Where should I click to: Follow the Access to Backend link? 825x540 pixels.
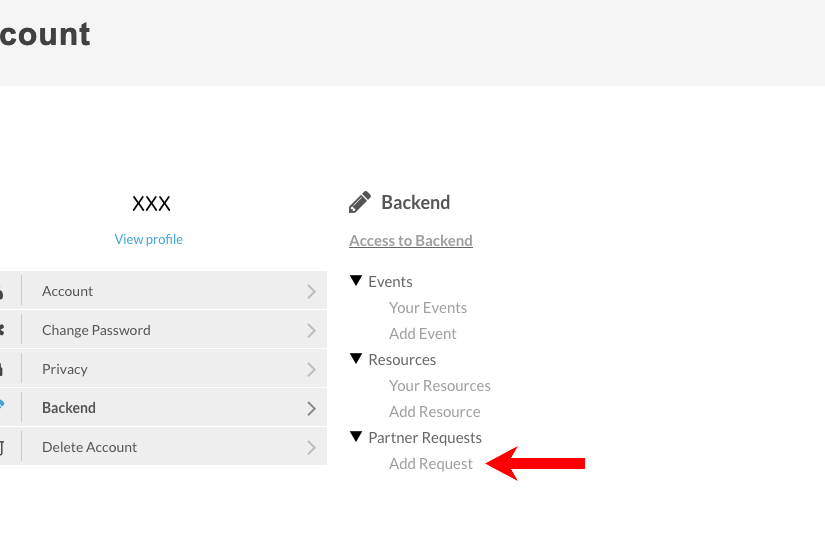[x=411, y=241]
